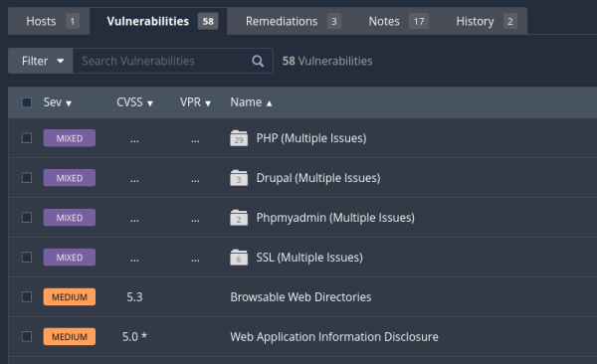Open the SSL group folder icon

point(239,258)
